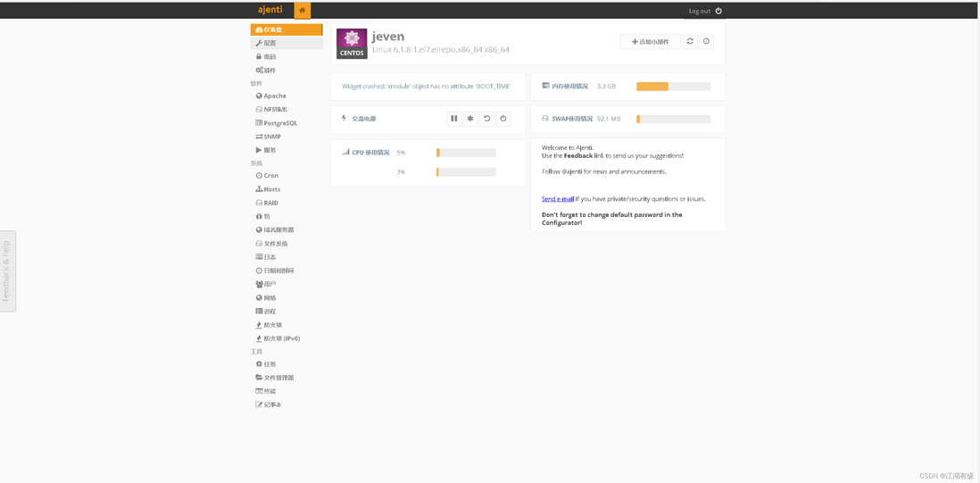This screenshot has height=483, width=980.
Task: Click the 内存使用情况 memory widget label
Action: pyautogui.click(x=565, y=87)
